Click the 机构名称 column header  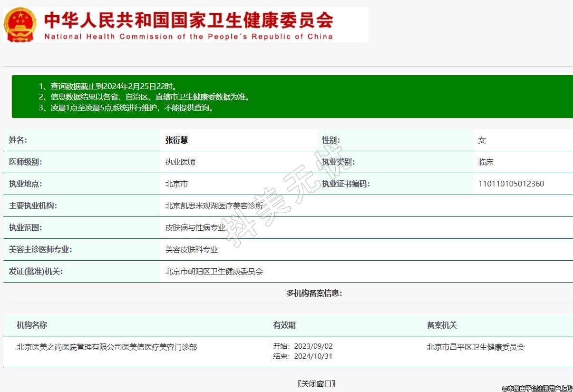point(32,325)
